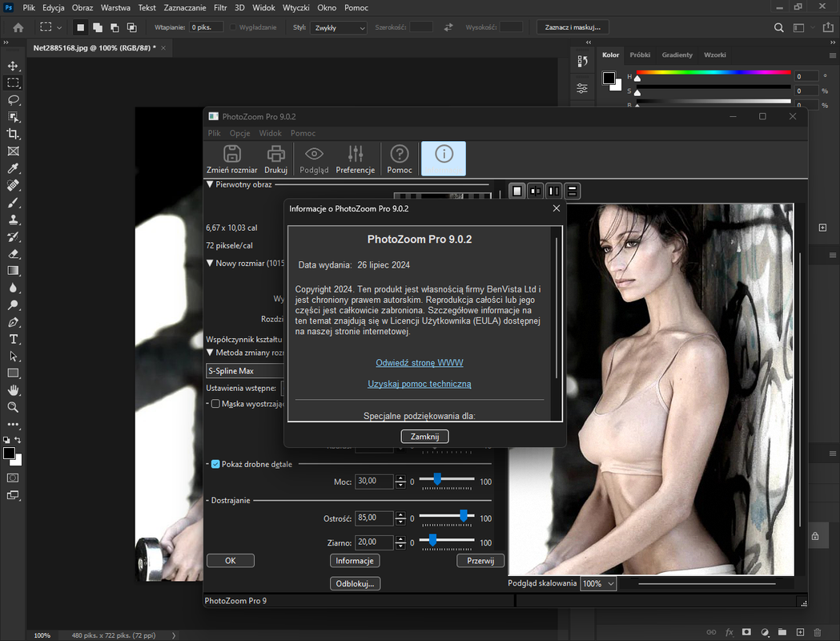Select vertical split preview layout
Screen dimensions: 840x641
point(554,191)
